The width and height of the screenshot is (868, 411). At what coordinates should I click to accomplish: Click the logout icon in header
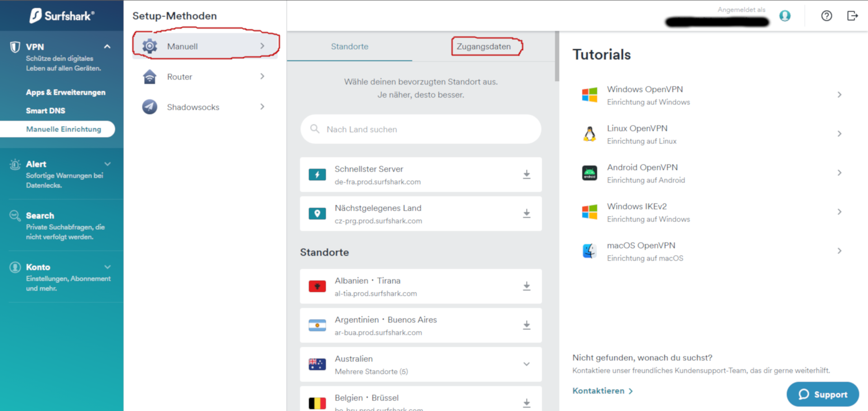point(852,16)
